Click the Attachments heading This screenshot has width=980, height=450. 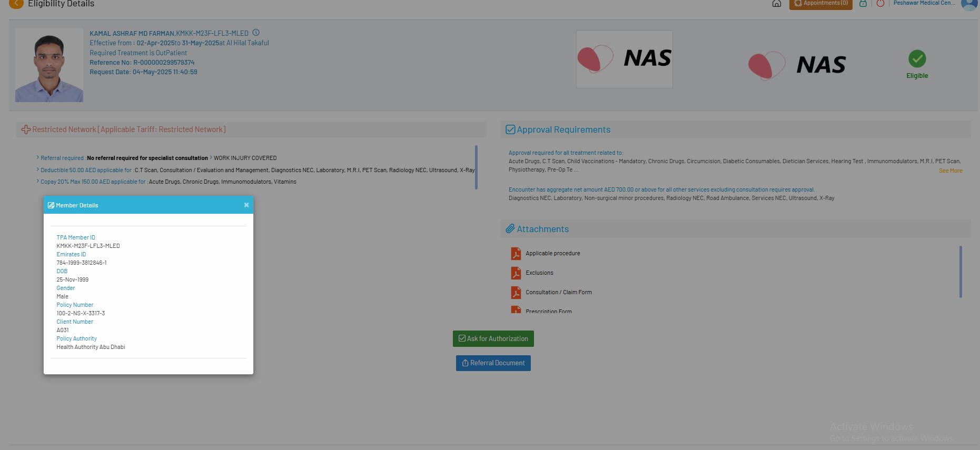click(543, 229)
